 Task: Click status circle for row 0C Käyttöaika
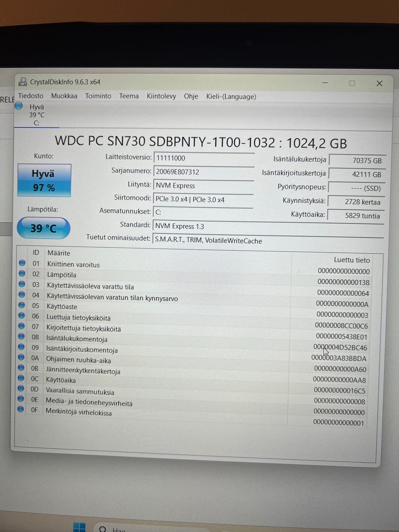[21, 378]
